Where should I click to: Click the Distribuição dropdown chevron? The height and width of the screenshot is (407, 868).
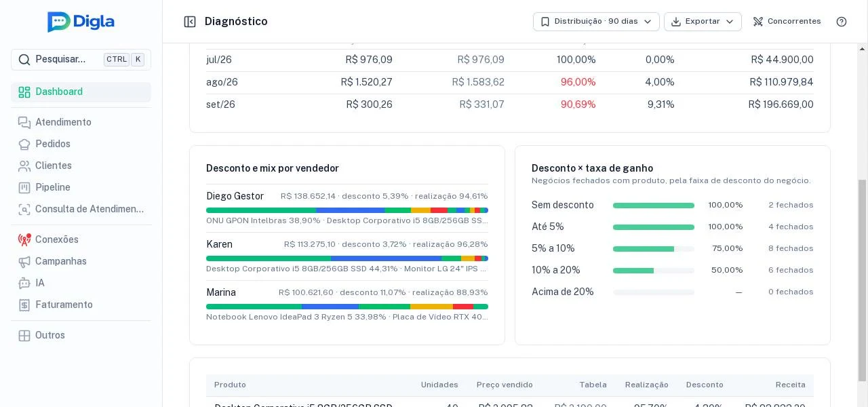(648, 22)
